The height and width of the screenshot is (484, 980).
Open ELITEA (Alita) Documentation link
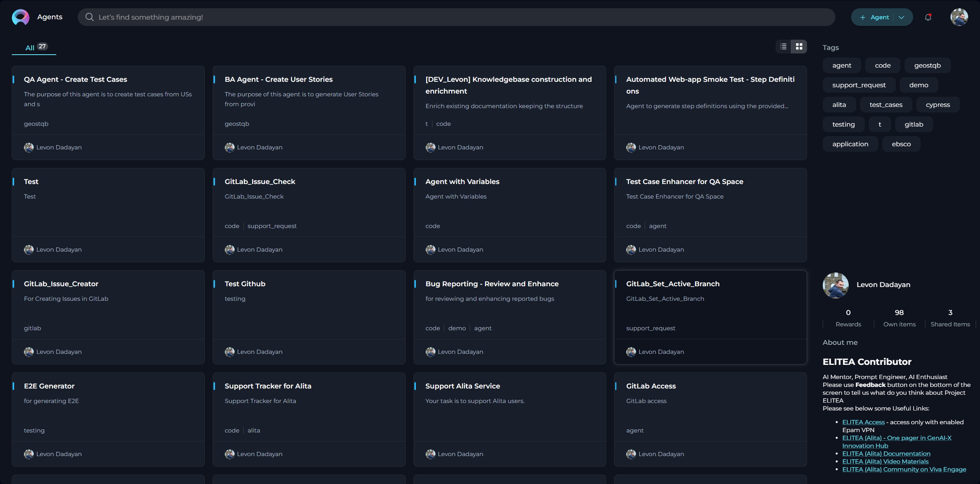click(886, 454)
